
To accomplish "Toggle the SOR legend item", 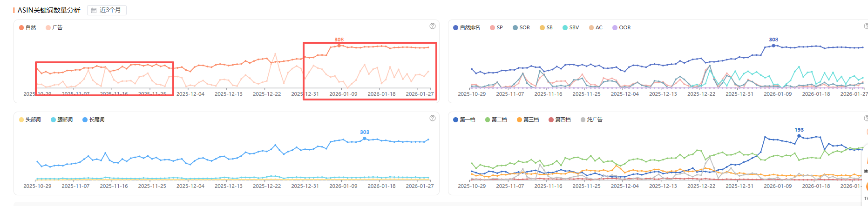I will point(522,27).
